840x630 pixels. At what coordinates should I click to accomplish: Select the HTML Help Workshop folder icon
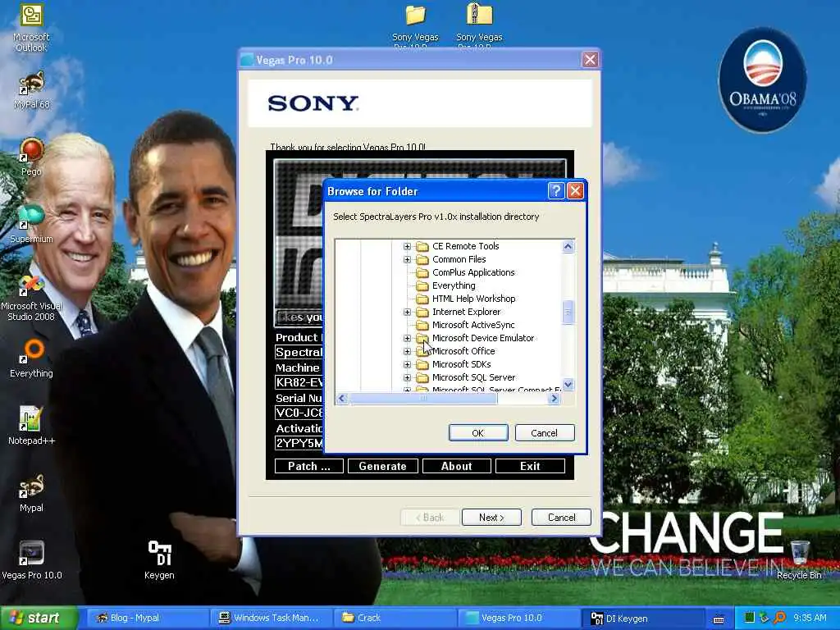(422, 299)
